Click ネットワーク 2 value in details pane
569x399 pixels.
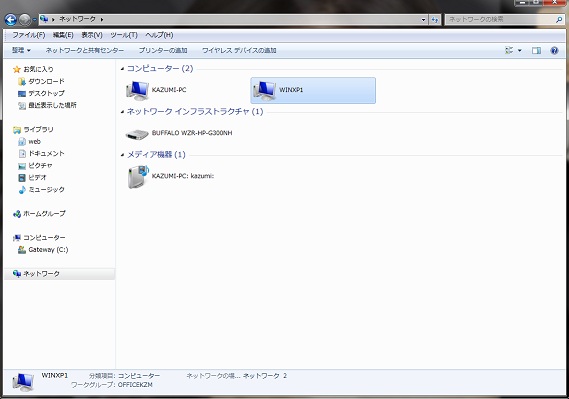pyautogui.click(x=265, y=376)
